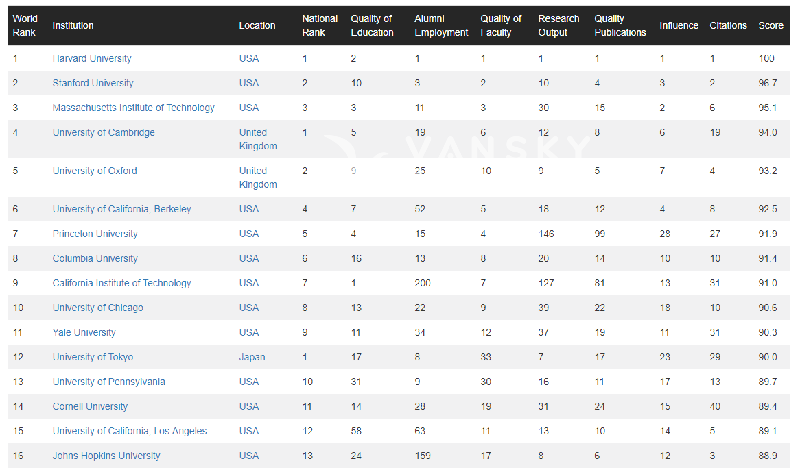Open California Institute of Technology link

click(122, 283)
